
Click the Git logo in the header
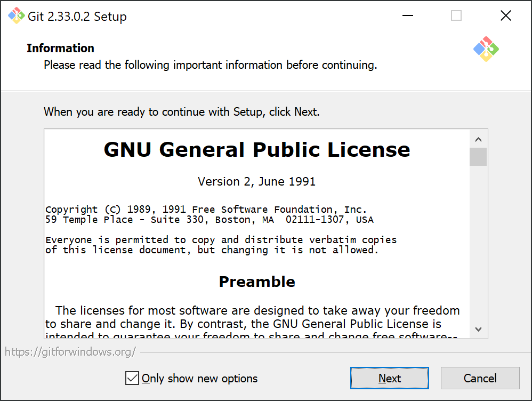(486, 49)
